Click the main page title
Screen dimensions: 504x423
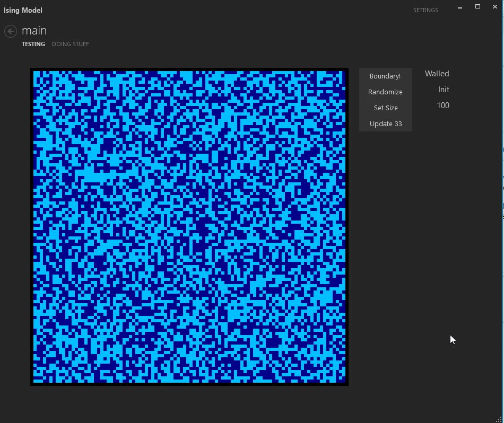click(x=34, y=31)
